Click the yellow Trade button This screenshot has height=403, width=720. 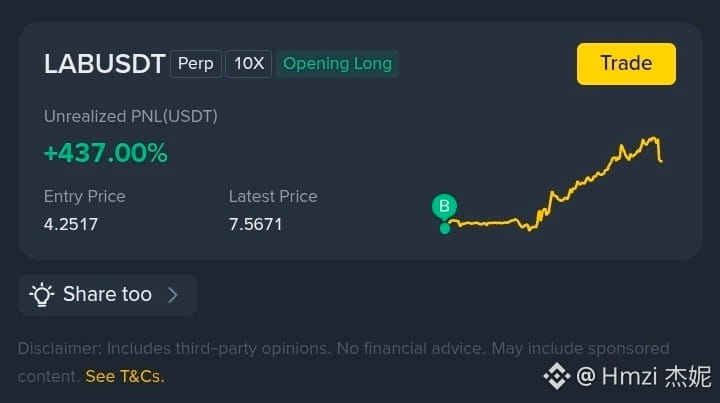tap(626, 64)
